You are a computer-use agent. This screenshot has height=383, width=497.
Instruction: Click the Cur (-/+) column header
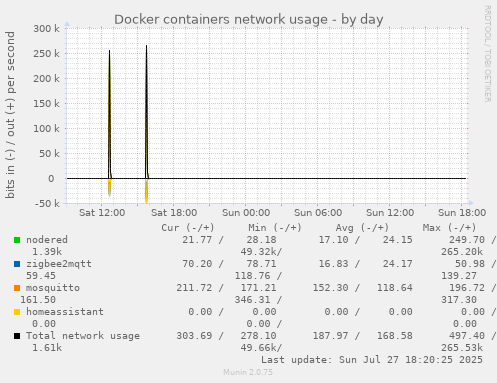[188, 228]
